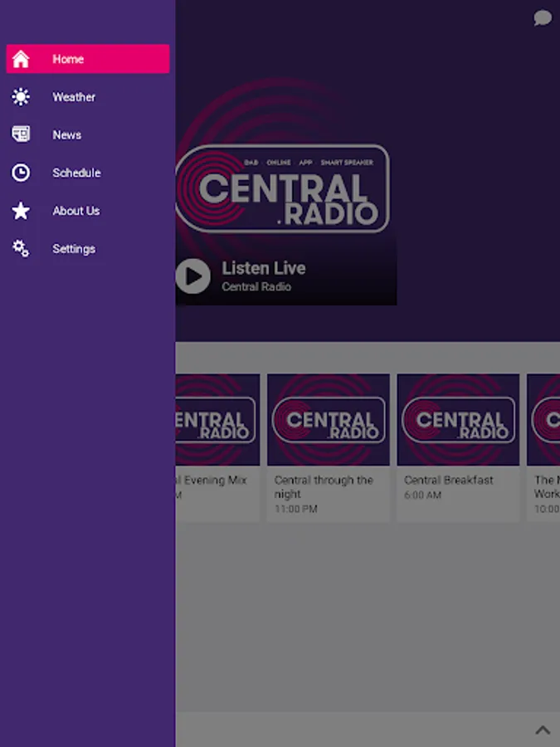Open the Schedule menu item
The image size is (560, 747).
point(88,173)
